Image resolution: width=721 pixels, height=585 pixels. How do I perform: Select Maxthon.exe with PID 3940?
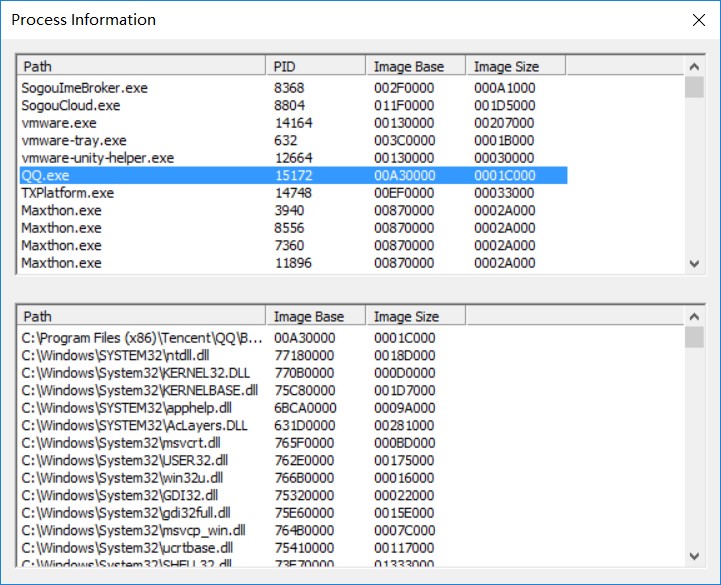point(293,210)
